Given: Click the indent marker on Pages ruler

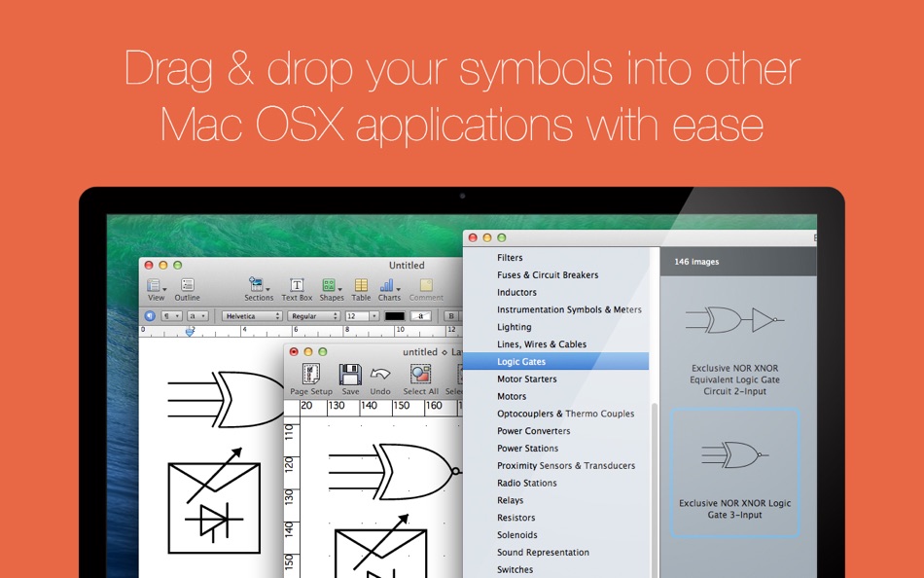Looking at the screenshot, I should tap(189, 333).
